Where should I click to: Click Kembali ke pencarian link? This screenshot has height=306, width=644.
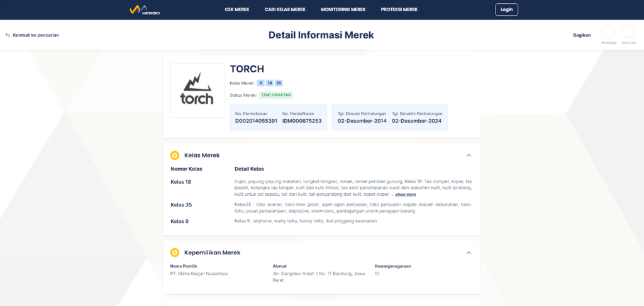36,35
